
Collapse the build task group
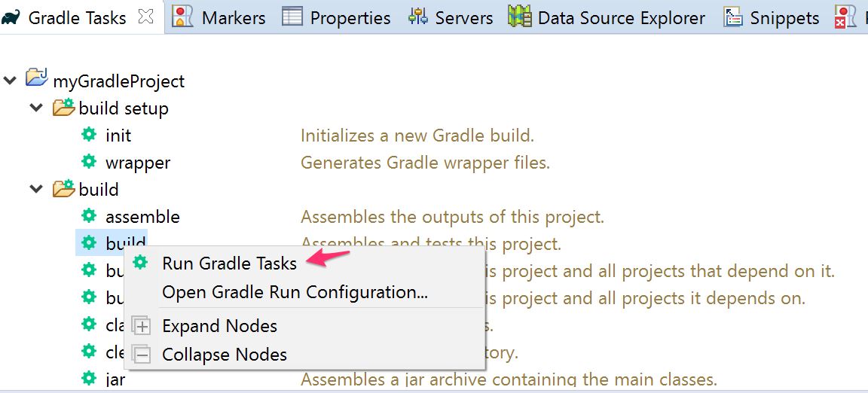[x=36, y=189]
